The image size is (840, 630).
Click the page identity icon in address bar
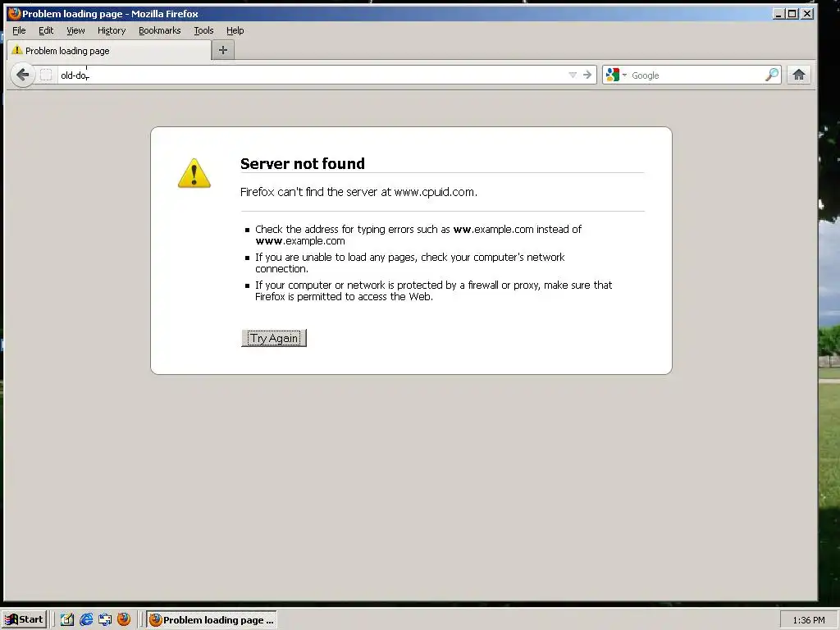click(47, 75)
